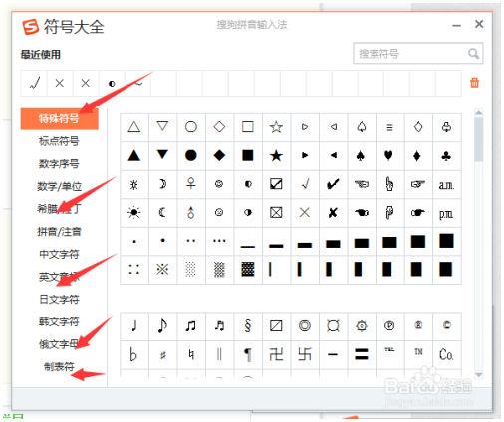Insert the boxed X symbol in the grid
Viewport: 504px width, 422px height.
click(x=276, y=212)
